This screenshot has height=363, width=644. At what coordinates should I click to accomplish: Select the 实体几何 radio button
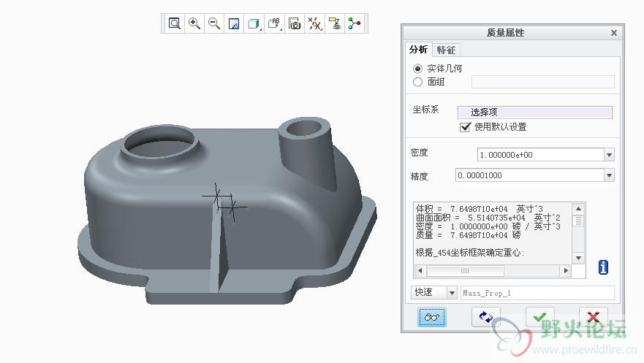pyautogui.click(x=417, y=69)
